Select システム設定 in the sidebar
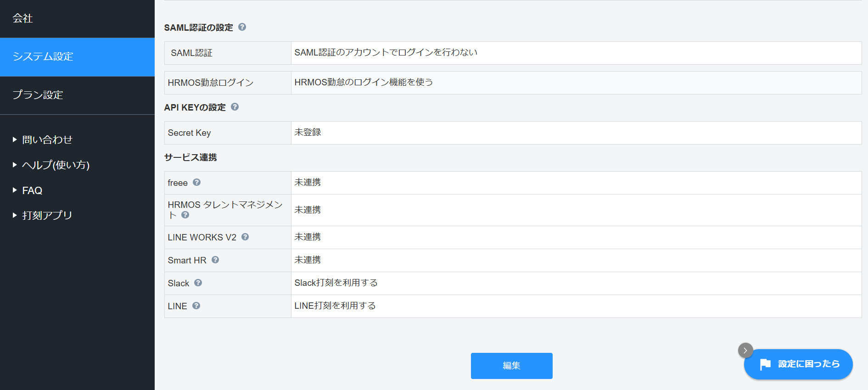Viewport: 868px width, 390px height. 77,57
